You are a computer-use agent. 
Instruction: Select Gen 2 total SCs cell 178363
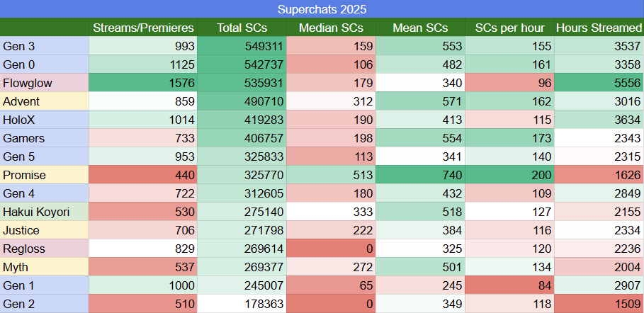(x=242, y=304)
